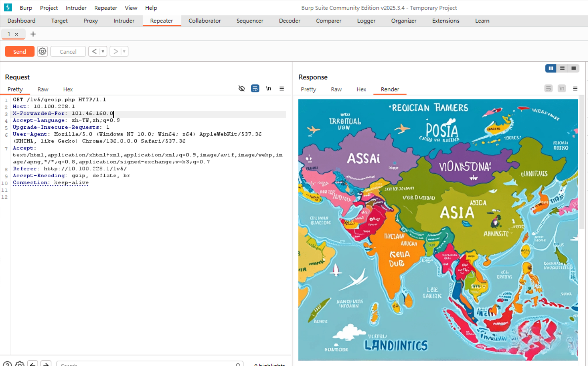Toggle hide non-printable characters eye icon
The image size is (588, 366).
pyautogui.click(x=242, y=88)
